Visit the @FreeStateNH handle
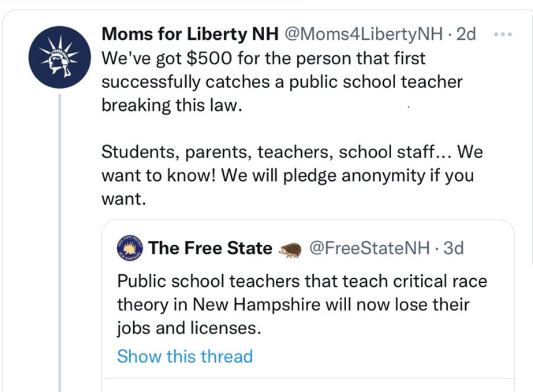 (x=370, y=248)
